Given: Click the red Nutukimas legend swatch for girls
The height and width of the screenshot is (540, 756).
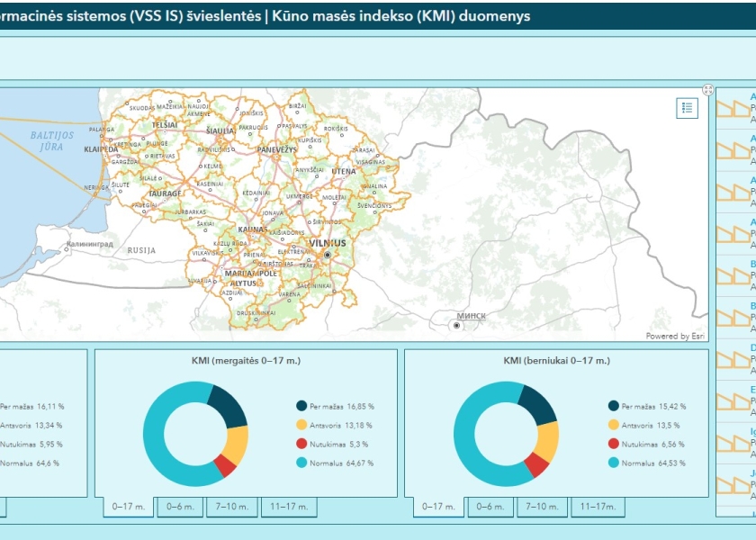Looking at the screenshot, I should click(301, 444).
